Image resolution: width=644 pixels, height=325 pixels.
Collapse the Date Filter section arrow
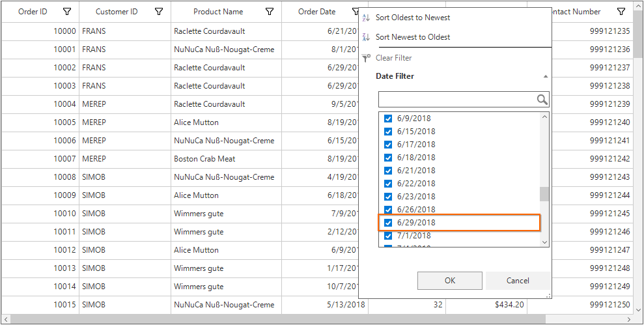coord(546,76)
